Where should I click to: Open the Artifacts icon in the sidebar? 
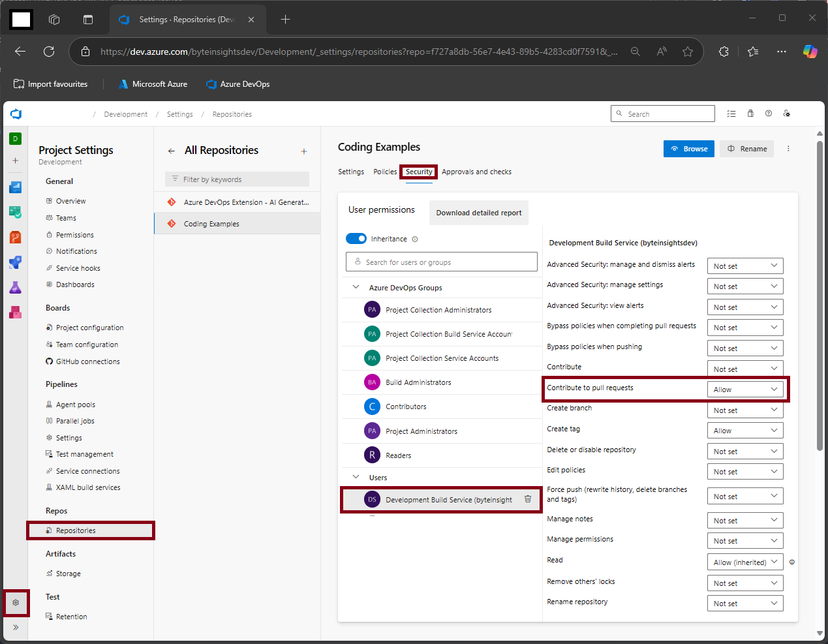point(16,312)
